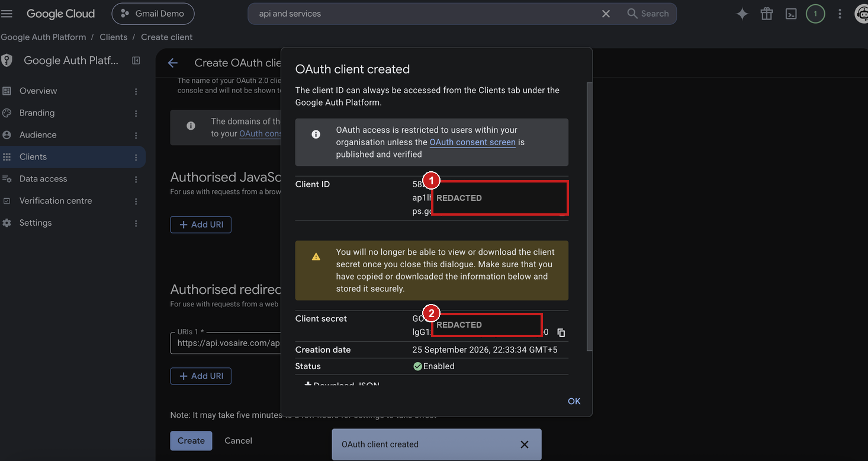Viewport: 868px width, 461px height.
Task: Open Audience item's three-dot menu
Action: click(136, 135)
